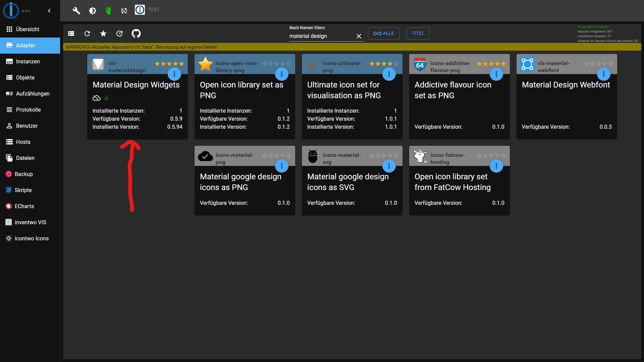644x362 pixels.
Task: Click the icons-addictive-flavour-png 64 logo
Action: point(420,64)
